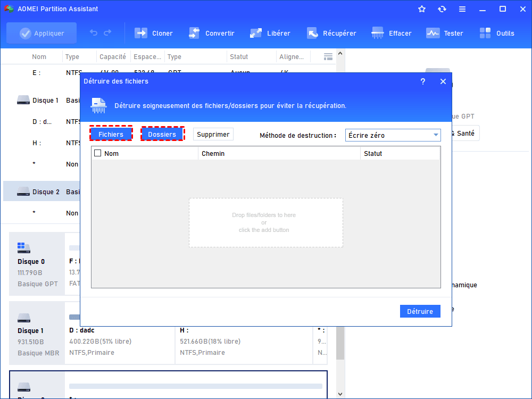Open the hamburger menu in title bar
532x399 pixels.
click(462, 9)
